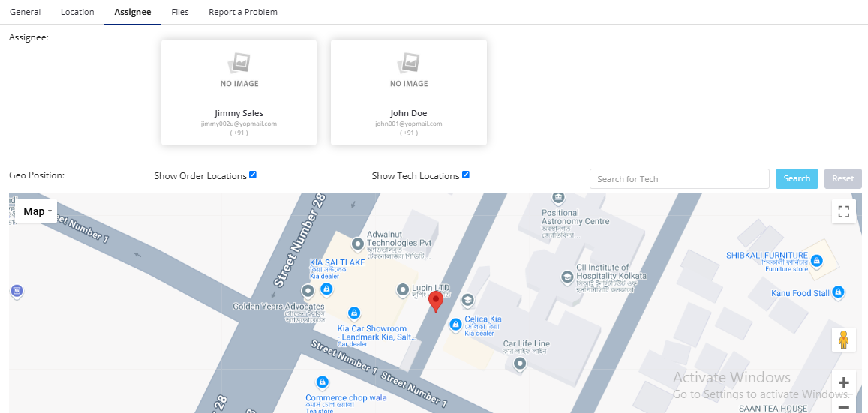
Task: Click Positional Astronomy Centre marker
Action: point(558,197)
